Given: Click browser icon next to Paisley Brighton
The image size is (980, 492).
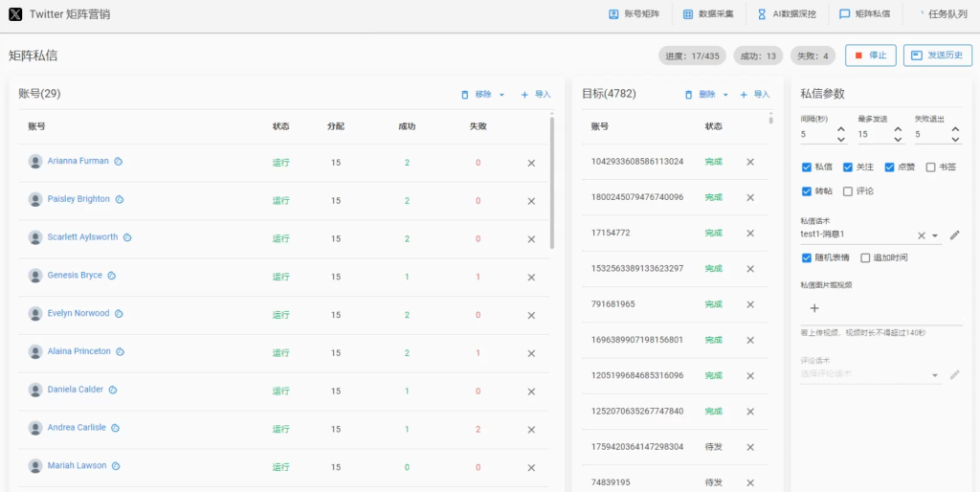Looking at the screenshot, I should pos(120,199).
